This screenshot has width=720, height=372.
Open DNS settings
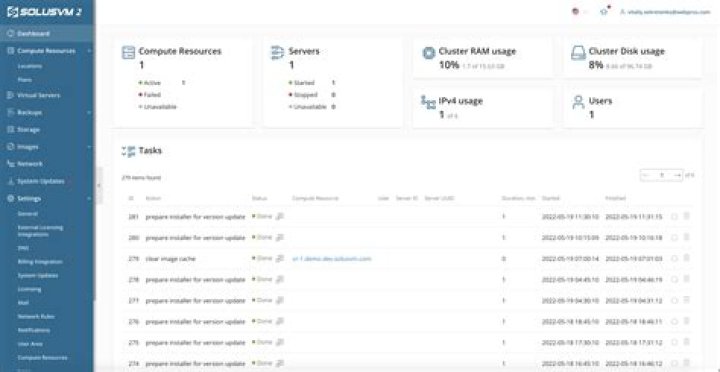[23, 248]
